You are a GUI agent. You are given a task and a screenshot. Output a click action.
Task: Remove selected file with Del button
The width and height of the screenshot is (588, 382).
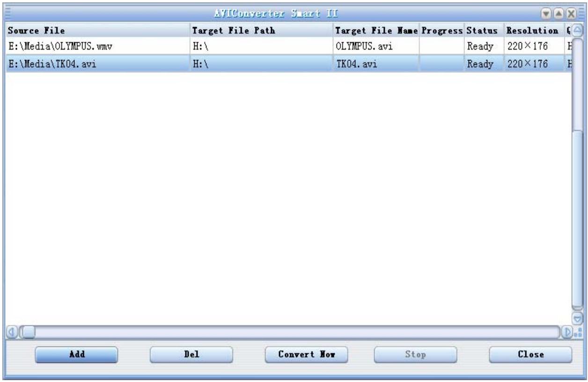pyautogui.click(x=191, y=355)
